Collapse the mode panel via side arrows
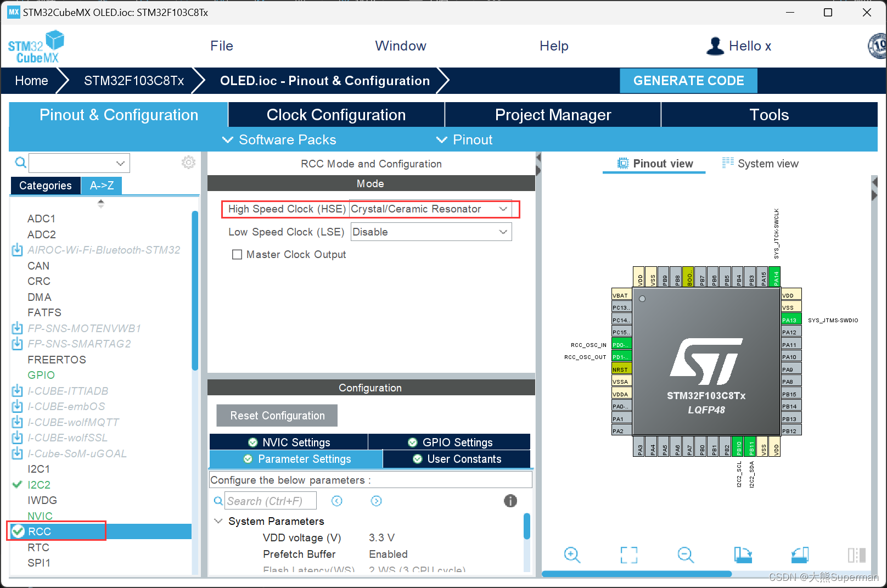The height and width of the screenshot is (588, 887). (538, 164)
